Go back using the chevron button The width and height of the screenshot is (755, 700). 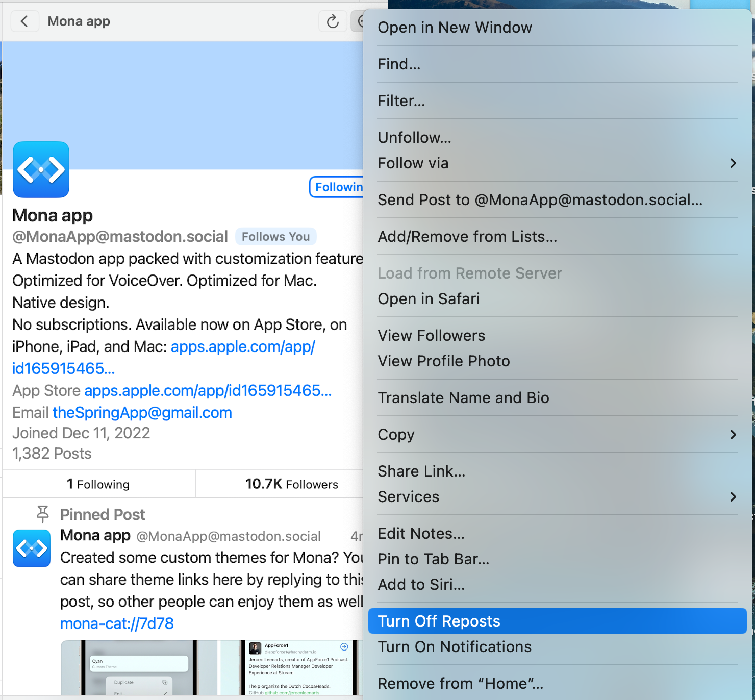24,21
